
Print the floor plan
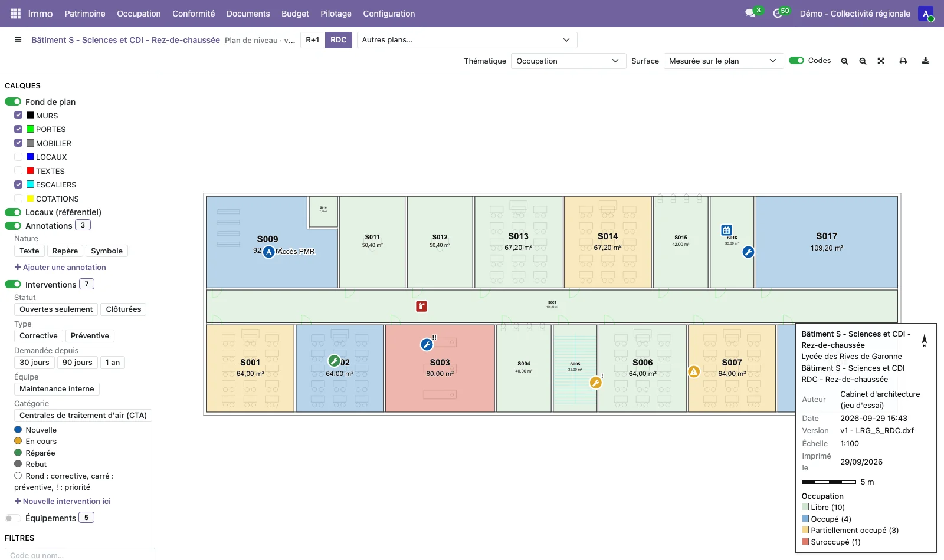click(x=903, y=61)
